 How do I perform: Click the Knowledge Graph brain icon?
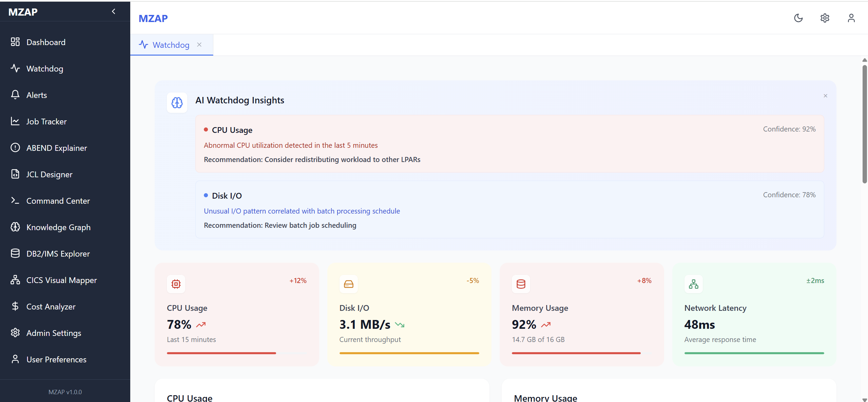pyautogui.click(x=15, y=227)
